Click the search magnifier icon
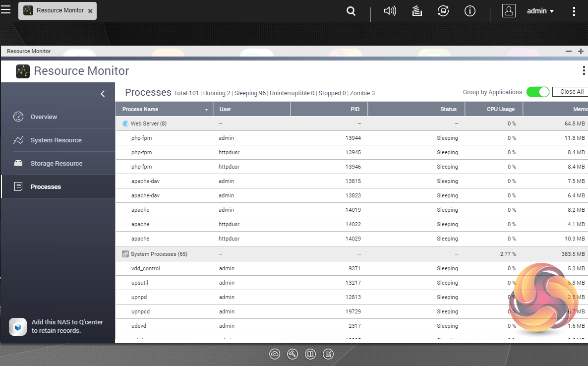Screen dimensions: 588x366 tap(351, 11)
